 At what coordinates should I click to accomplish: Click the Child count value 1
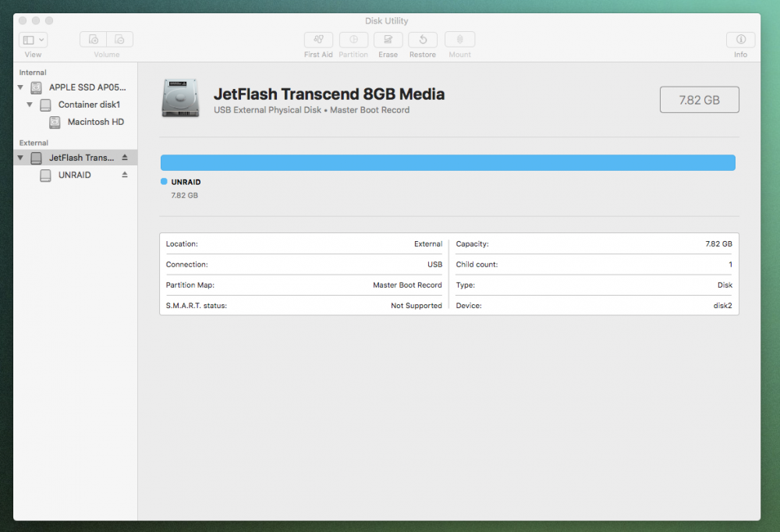click(730, 264)
